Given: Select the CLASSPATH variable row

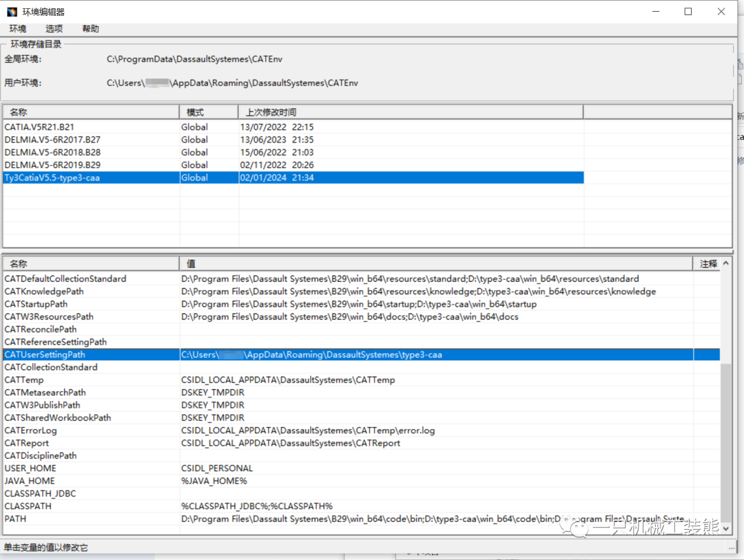Looking at the screenshot, I should coord(362,506).
